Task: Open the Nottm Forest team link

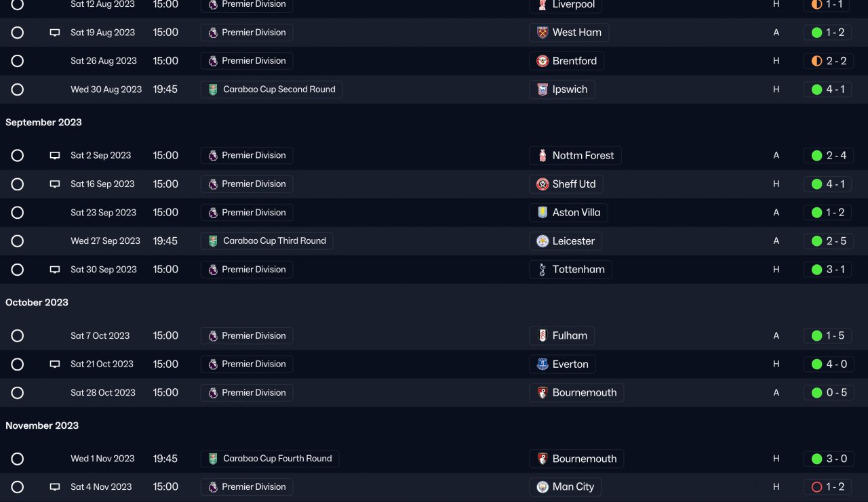Action: click(x=583, y=156)
